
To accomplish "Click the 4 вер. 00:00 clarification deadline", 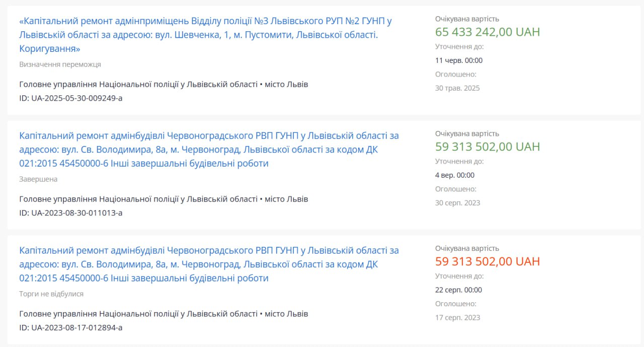I will coord(455,175).
